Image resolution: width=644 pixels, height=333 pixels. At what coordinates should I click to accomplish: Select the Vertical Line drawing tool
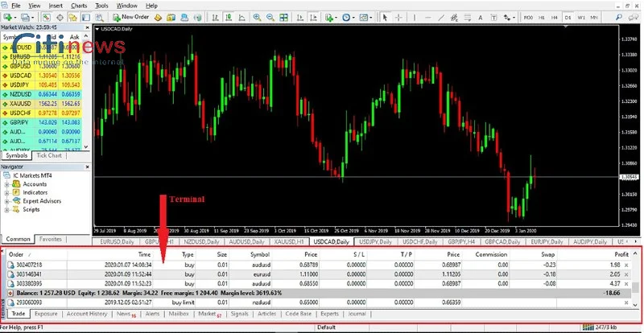click(x=415, y=17)
